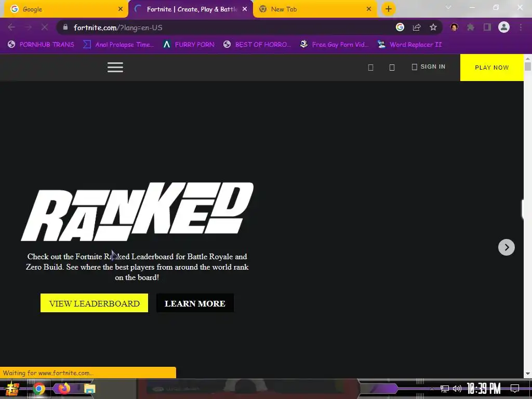Click the ranked leaderboard description text

[x=137, y=267]
